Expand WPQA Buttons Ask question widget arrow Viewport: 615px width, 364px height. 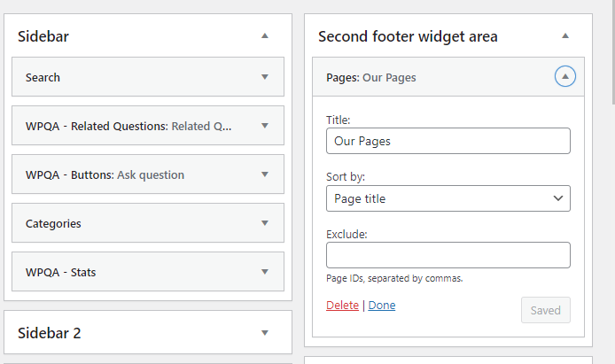pos(264,174)
